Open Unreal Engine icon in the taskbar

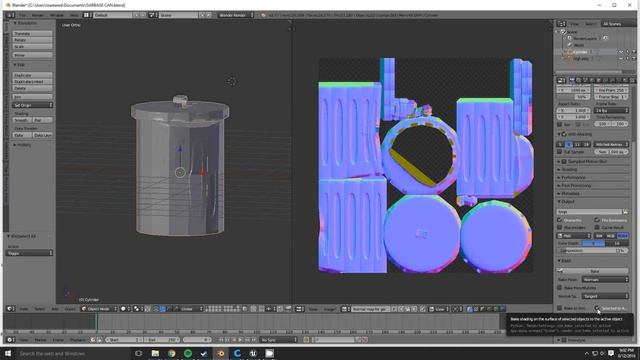253,353
